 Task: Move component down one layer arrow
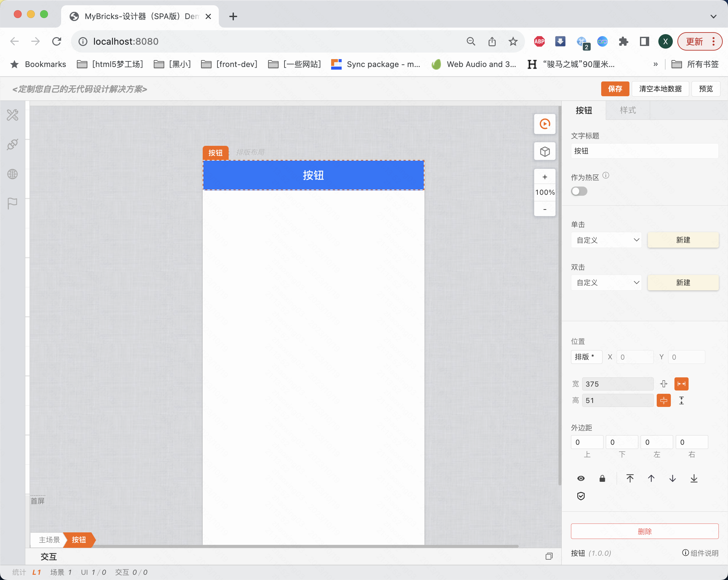(672, 479)
